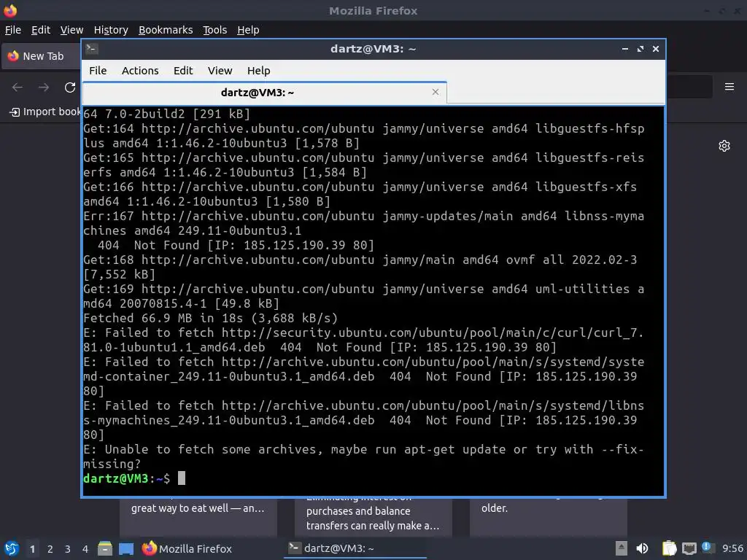Switch to workspace 3

pos(68,549)
